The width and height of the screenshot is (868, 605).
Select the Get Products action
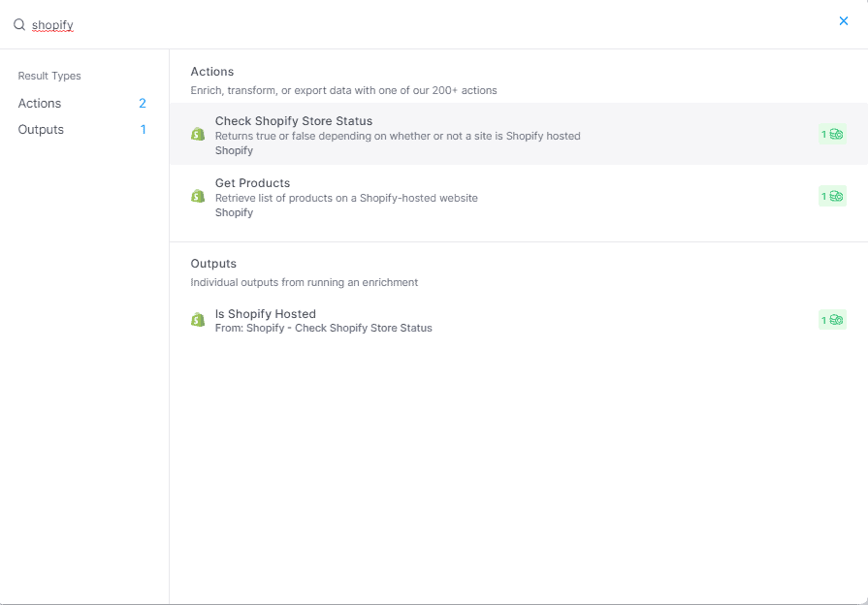point(519,197)
